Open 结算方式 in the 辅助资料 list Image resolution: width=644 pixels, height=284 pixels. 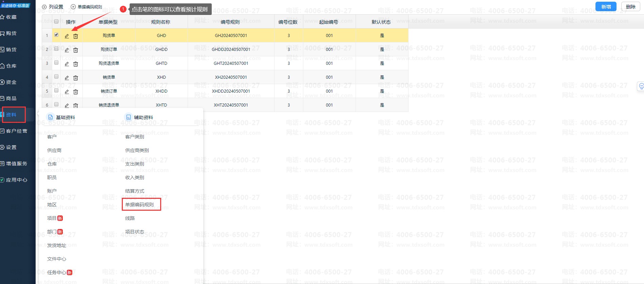(135, 191)
